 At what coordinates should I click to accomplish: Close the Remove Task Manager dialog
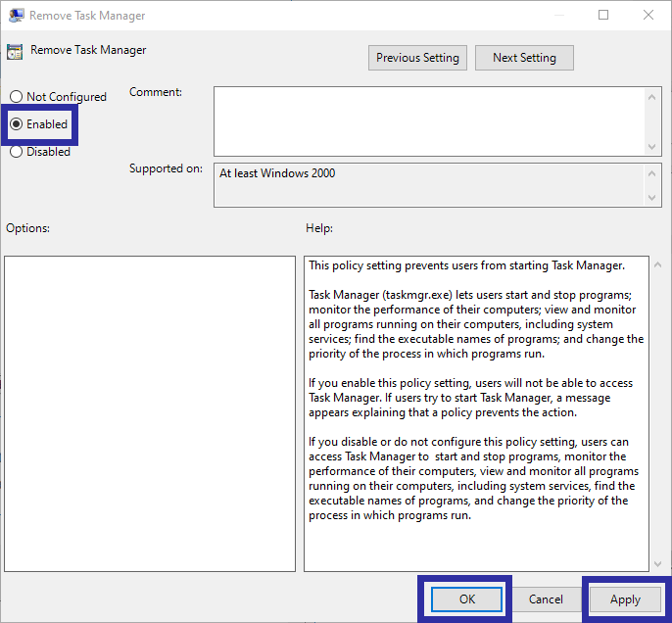(648, 15)
